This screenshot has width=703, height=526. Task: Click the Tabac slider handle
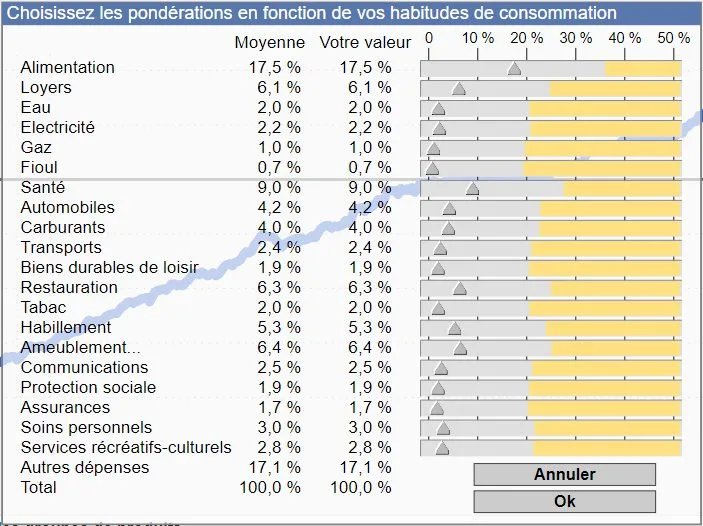coord(438,309)
